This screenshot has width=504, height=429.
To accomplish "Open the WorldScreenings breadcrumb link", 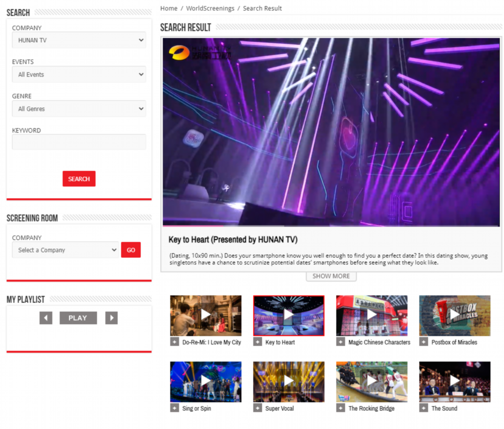I will coord(210,9).
